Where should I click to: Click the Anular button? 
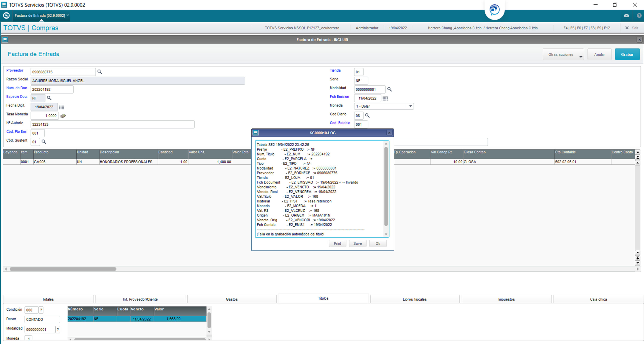pyautogui.click(x=599, y=54)
